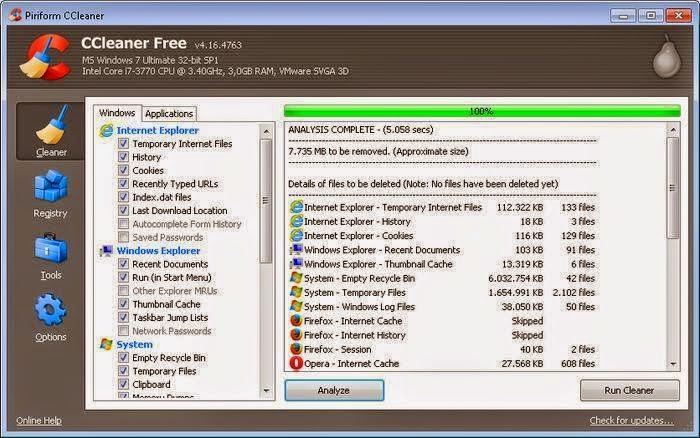This screenshot has height=438, width=700.
Task: Enable Saved Passwords checkbox
Action: 123,237
